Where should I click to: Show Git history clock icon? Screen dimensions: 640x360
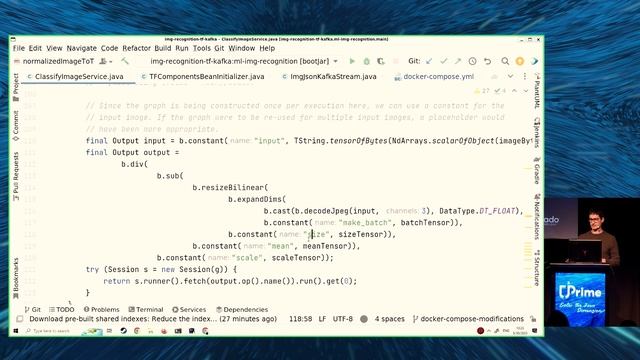pos(472,61)
